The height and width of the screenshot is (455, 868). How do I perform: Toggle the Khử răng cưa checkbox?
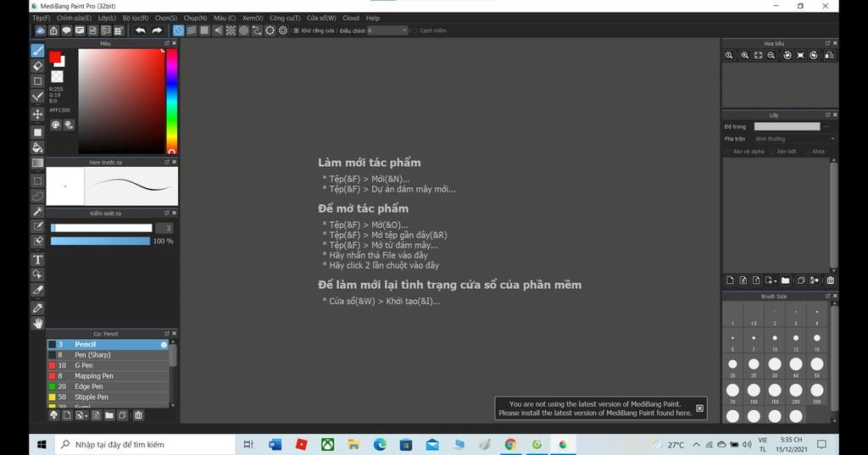click(296, 31)
